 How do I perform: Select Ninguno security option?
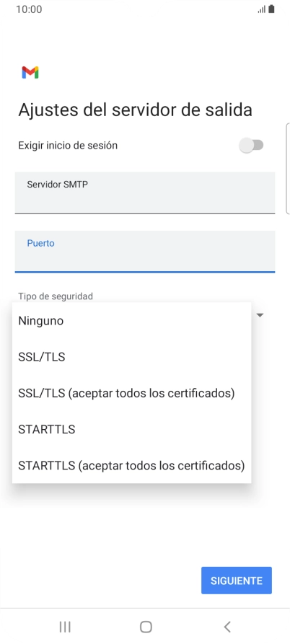pos(132,321)
